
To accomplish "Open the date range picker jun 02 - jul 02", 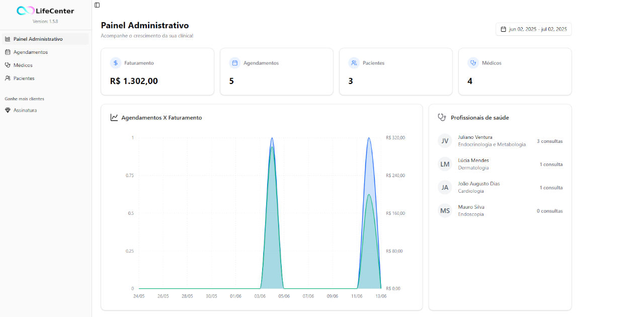I will click(533, 29).
